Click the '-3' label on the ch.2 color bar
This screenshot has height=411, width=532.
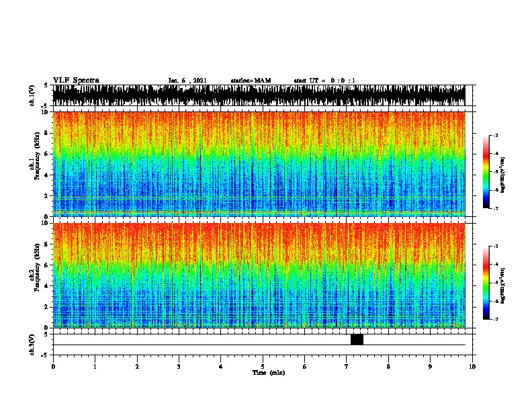tap(495, 246)
